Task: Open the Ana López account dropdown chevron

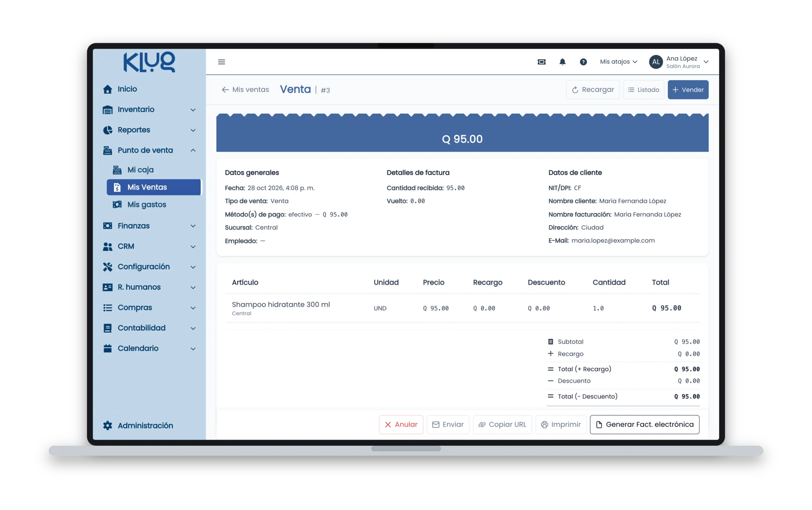Action: [706, 62]
